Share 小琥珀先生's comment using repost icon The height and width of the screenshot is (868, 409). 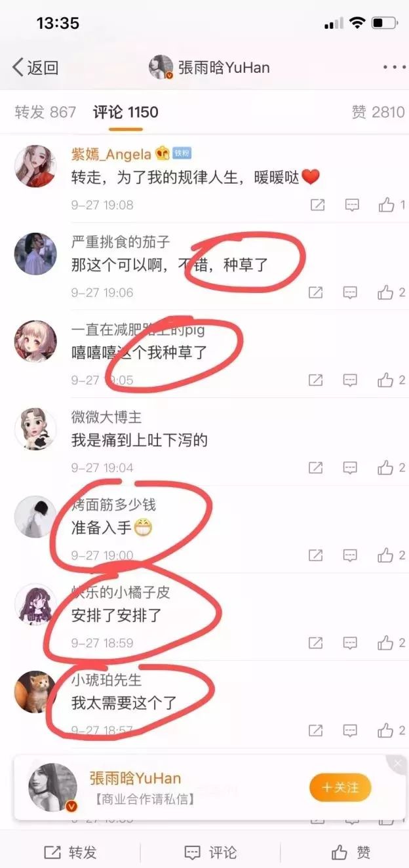(x=315, y=730)
